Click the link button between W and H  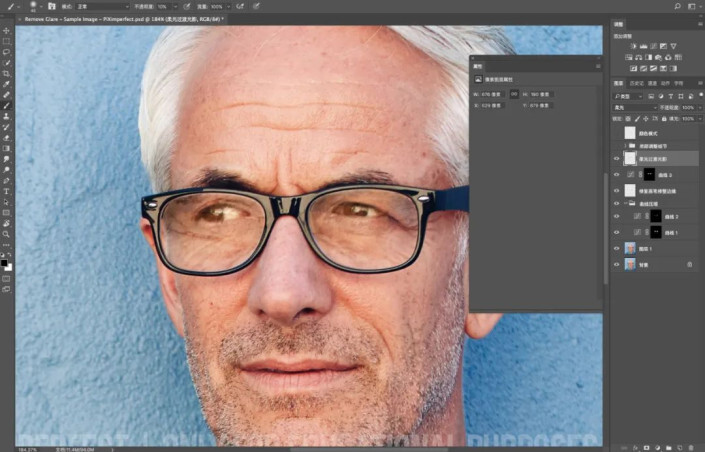pyautogui.click(x=515, y=94)
